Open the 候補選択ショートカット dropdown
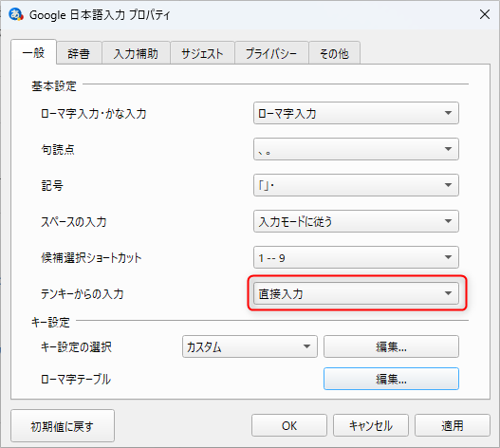Screen dimensions: 500x448 click(356, 257)
